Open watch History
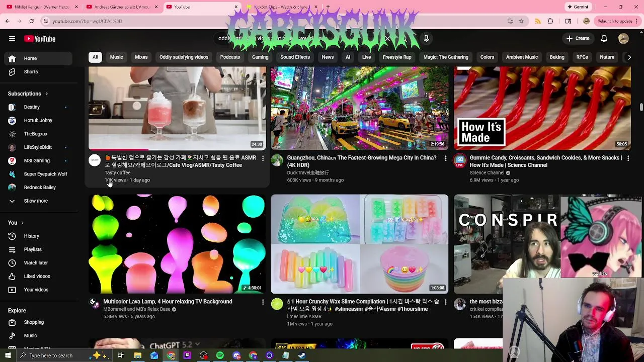Image resolution: width=644 pixels, height=362 pixels. pos(38,236)
